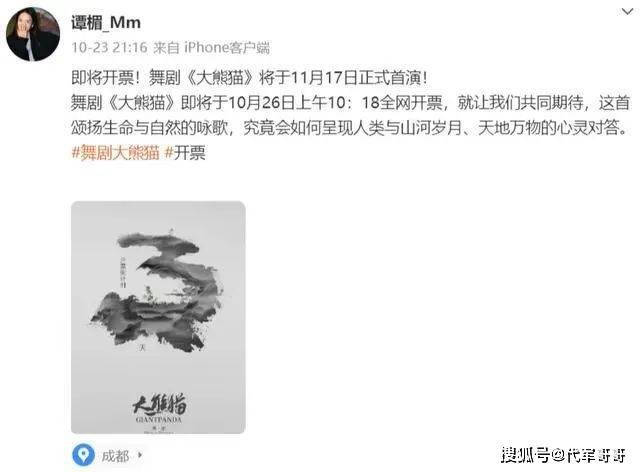Open the #舞剧大熊猫 hashtag

pos(116,153)
